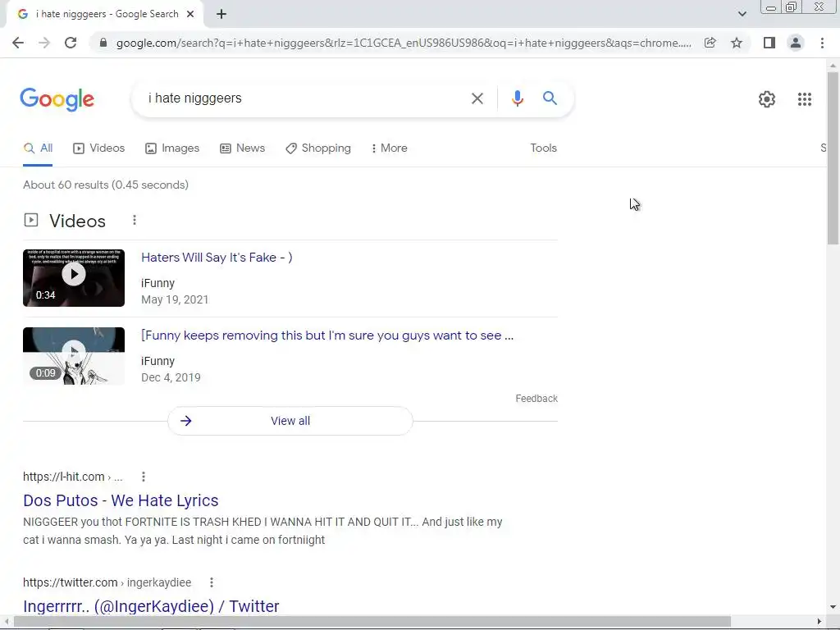The image size is (840, 630).
Task: Toggle the Chrome side panel icon
Action: pos(769,43)
